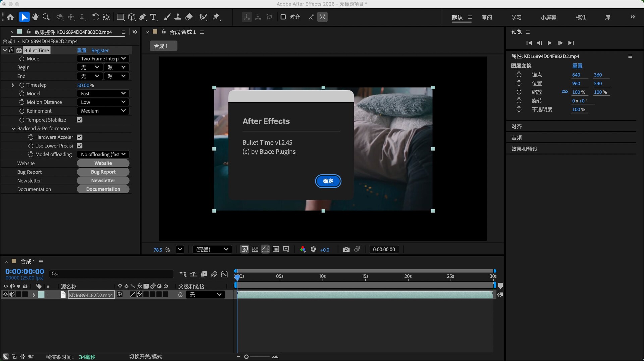Viewport: 644px width, 361px height.
Task: Uncheck the Temporal Stabilize checkbox
Action: pos(79,120)
